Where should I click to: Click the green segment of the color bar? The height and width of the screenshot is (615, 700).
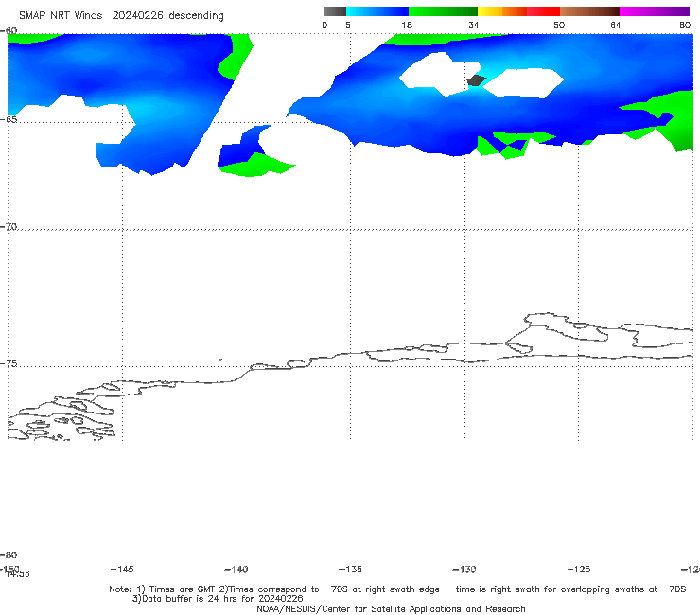(x=443, y=11)
